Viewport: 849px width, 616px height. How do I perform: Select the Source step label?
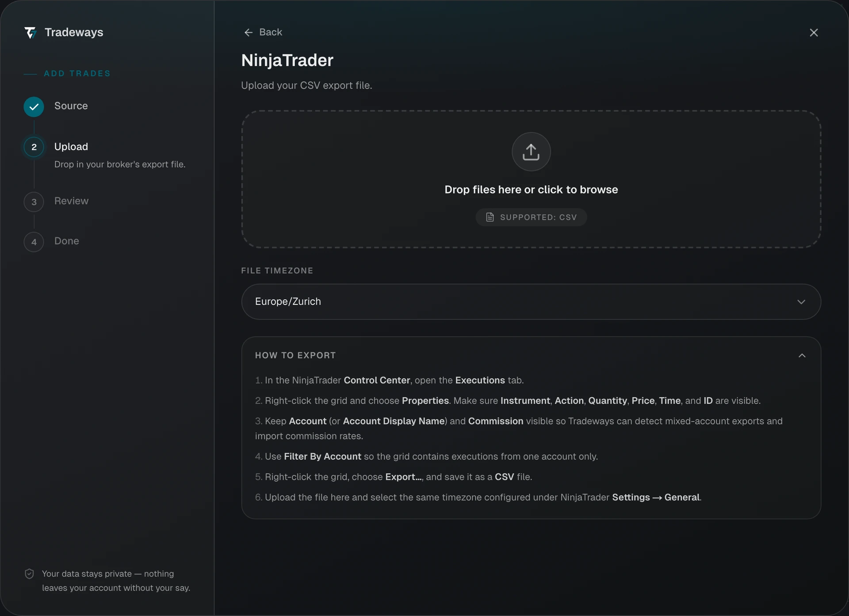[71, 106]
